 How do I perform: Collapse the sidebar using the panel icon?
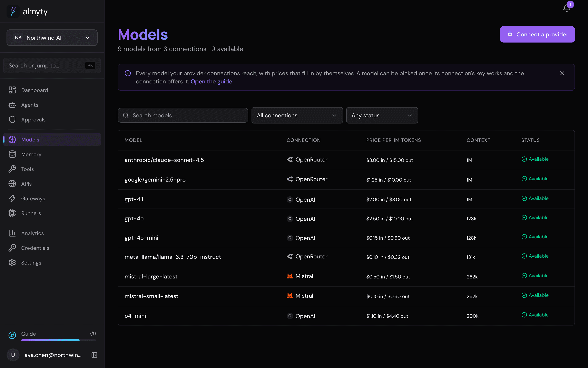(x=94, y=355)
